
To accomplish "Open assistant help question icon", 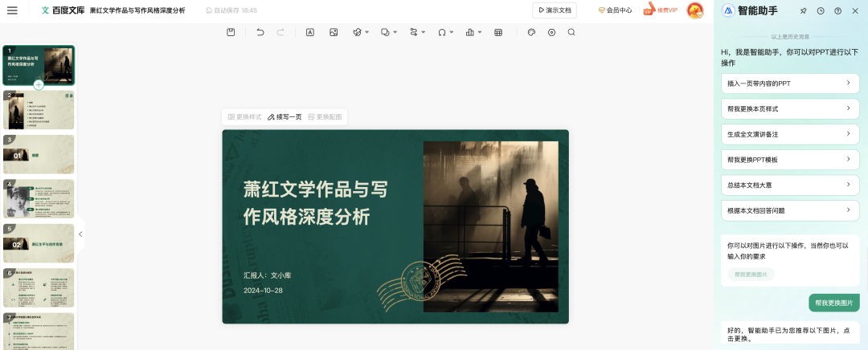I will 837,10.
